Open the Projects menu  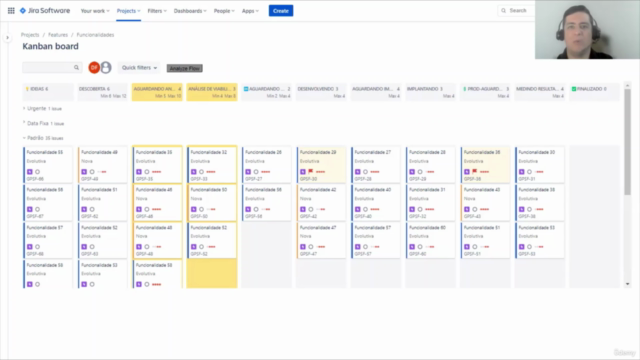tap(129, 11)
